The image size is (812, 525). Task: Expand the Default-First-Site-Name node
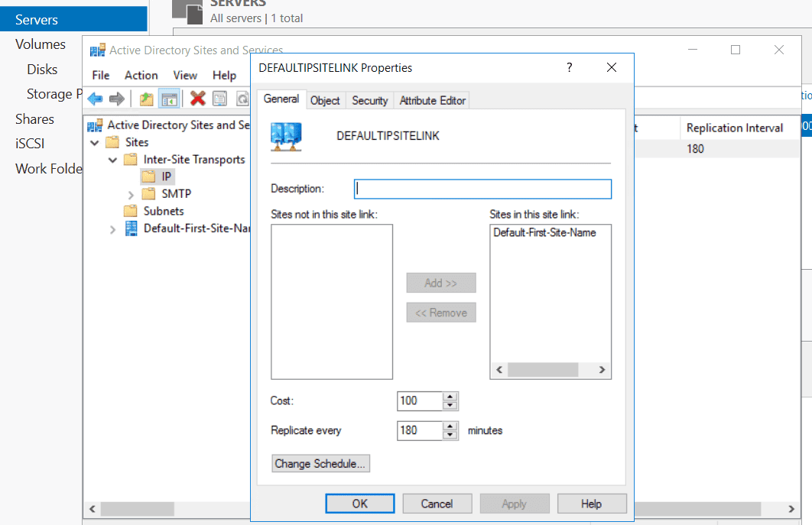[112, 229]
